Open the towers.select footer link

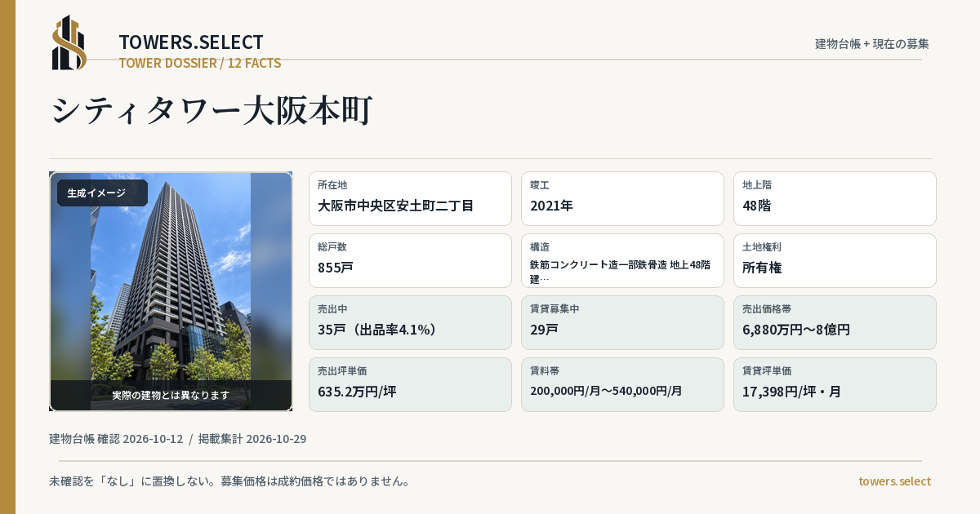click(x=894, y=481)
